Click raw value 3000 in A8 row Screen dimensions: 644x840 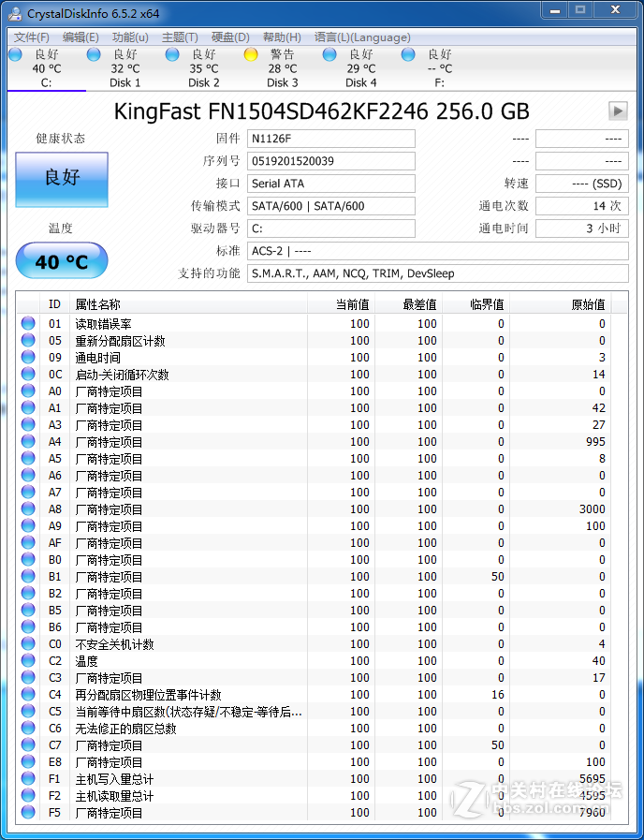(593, 508)
